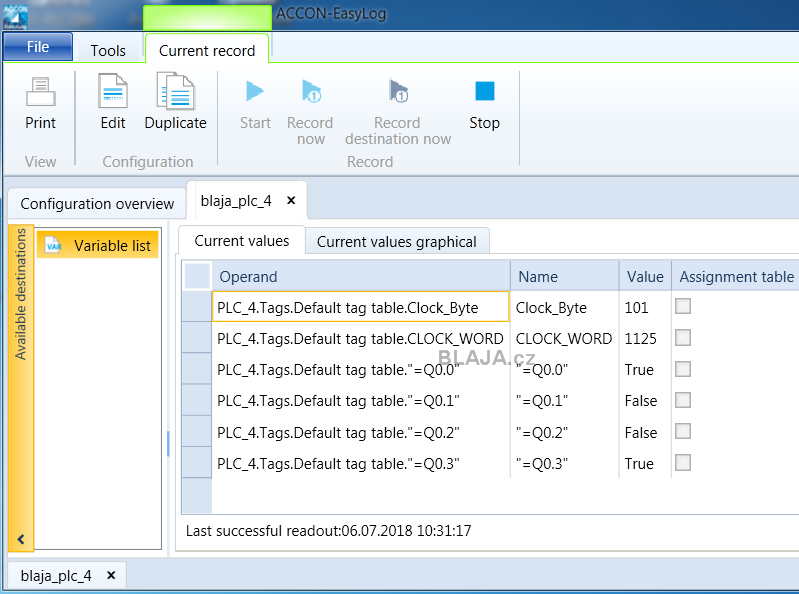Click the Print icon in the ribbon

[x=41, y=92]
